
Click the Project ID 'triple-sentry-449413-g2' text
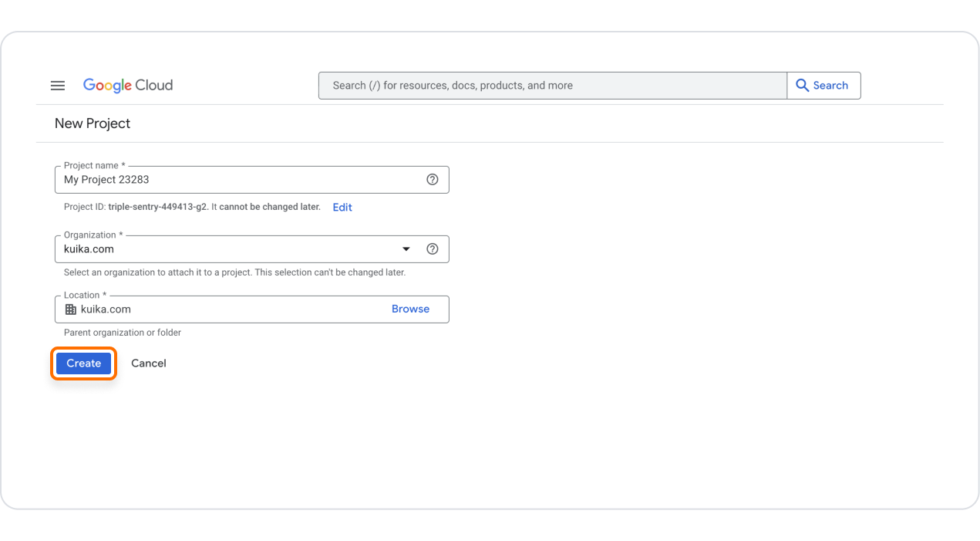158,207
